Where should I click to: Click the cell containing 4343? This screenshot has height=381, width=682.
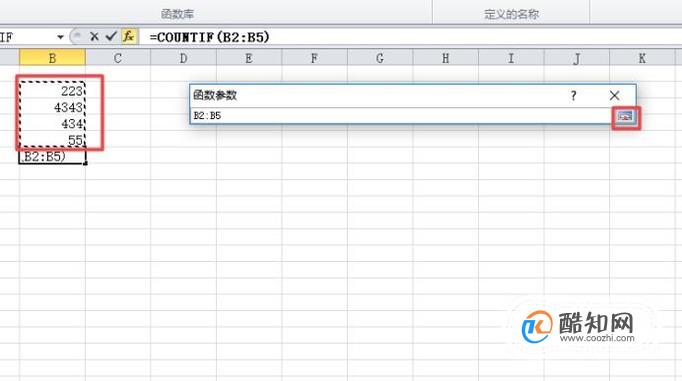point(52,107)
